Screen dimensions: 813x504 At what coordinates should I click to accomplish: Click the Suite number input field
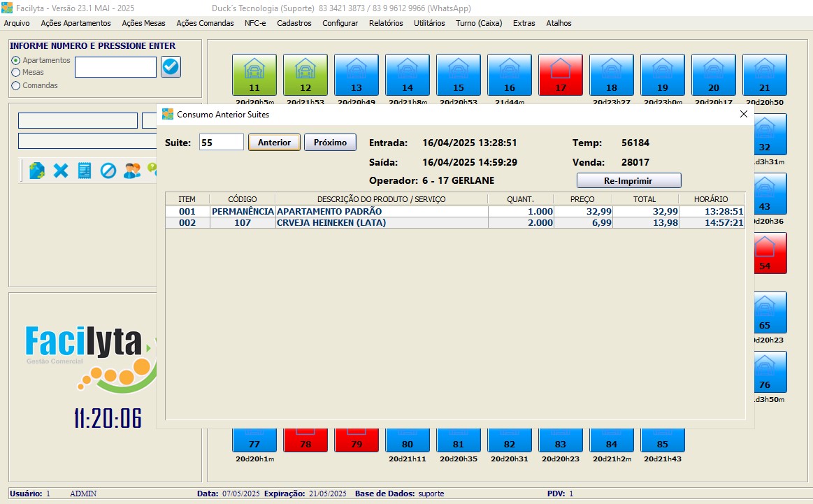click(221, 143)
